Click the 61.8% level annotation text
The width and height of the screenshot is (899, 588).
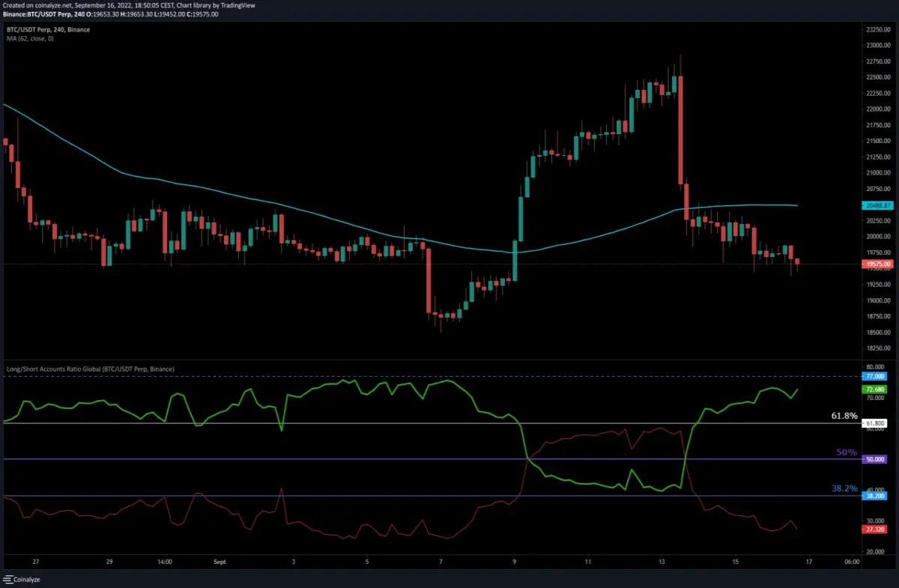pyautogui.click(x=844, y=416)
